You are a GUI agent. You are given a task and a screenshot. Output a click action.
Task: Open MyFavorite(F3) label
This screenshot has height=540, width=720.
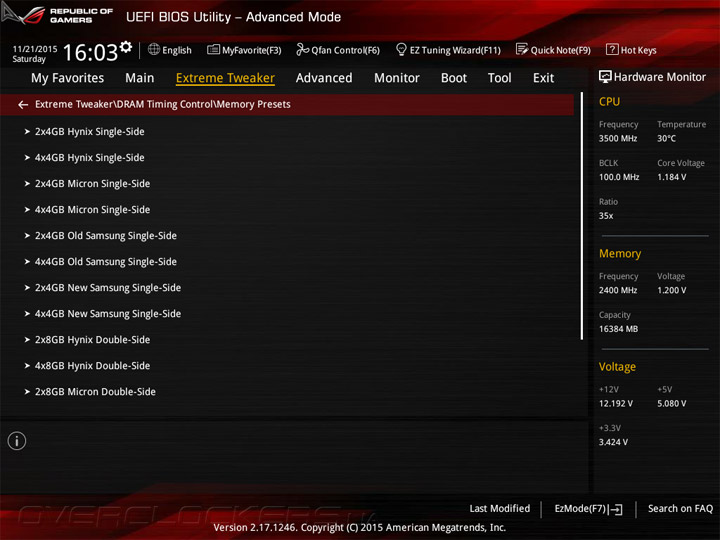tap(252, 51)
